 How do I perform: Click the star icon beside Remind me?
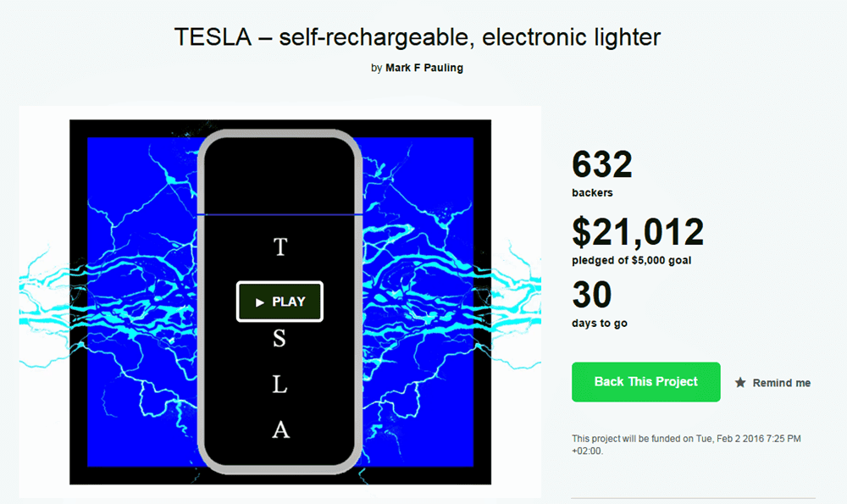click(x=740, y=383)
